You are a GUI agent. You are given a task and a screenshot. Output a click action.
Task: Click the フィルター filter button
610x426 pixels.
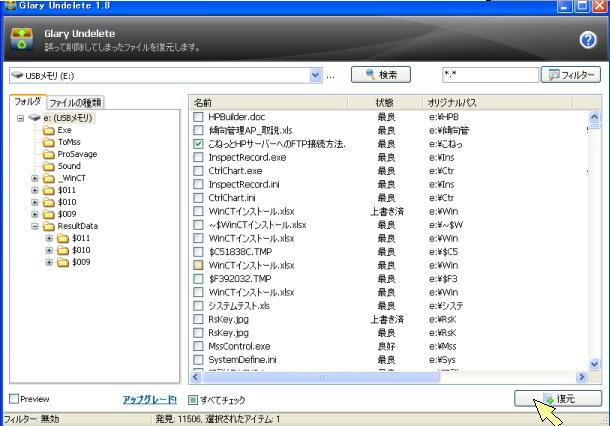[571, 75]
